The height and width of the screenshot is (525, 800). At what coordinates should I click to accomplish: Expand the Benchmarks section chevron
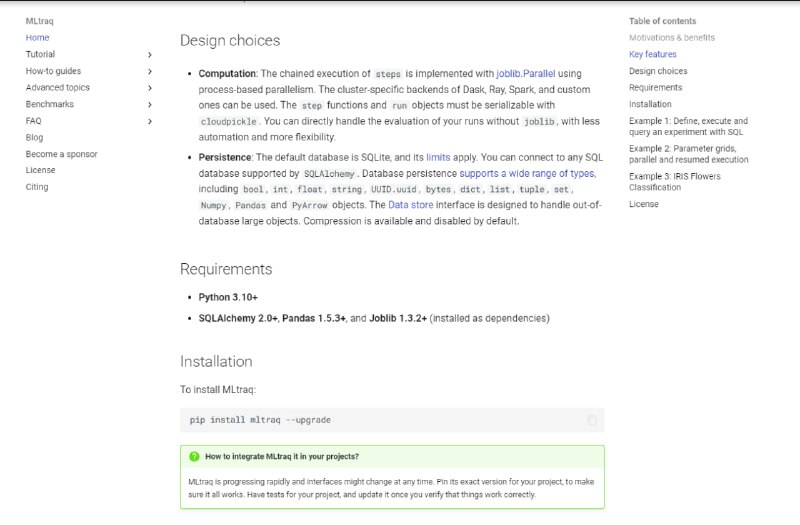(x=150, y=104)
